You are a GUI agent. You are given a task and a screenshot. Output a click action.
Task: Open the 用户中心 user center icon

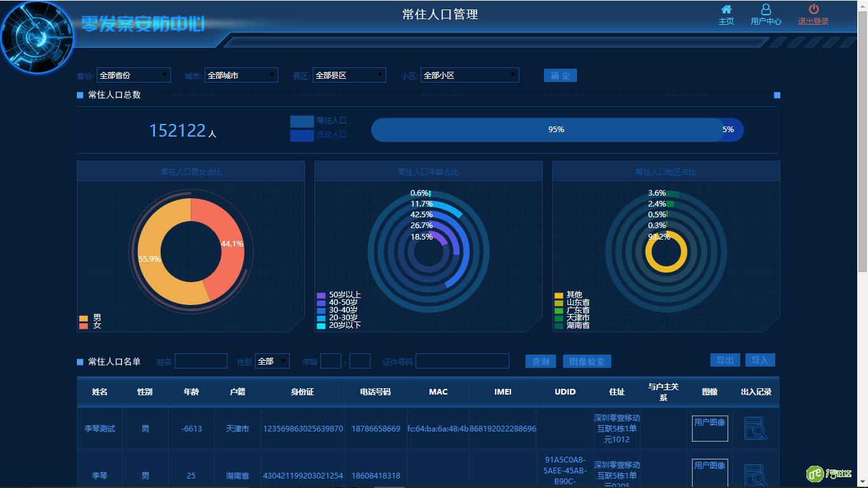(766, 10)
